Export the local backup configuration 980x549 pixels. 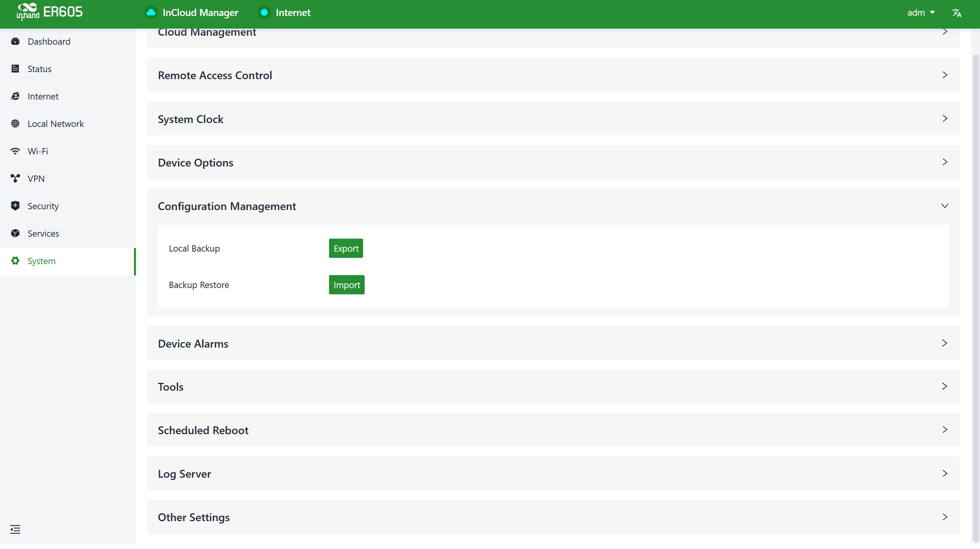click(346, 248)
